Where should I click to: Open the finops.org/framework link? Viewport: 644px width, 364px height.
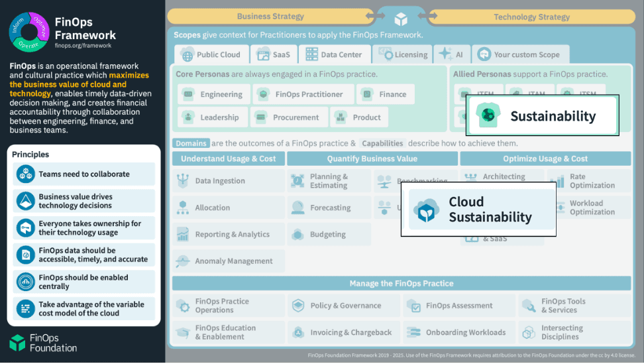tap(83, 46)
